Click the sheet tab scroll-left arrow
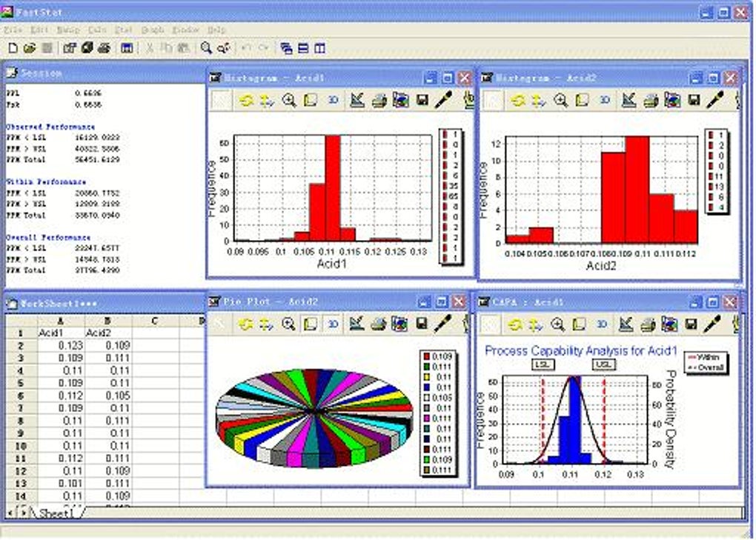The width and height of the screenshot is (756, 540). click(x=10, y=513)
